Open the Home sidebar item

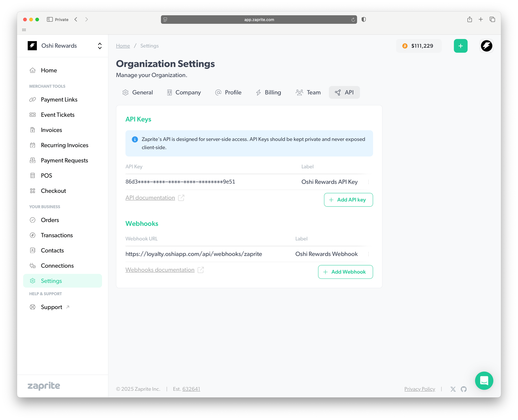coord(62,70)
